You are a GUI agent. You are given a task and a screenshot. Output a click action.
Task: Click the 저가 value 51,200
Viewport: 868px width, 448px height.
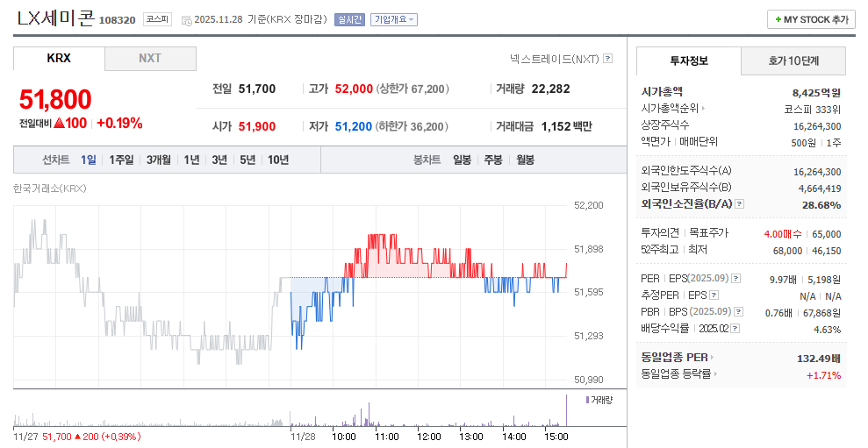353,126
